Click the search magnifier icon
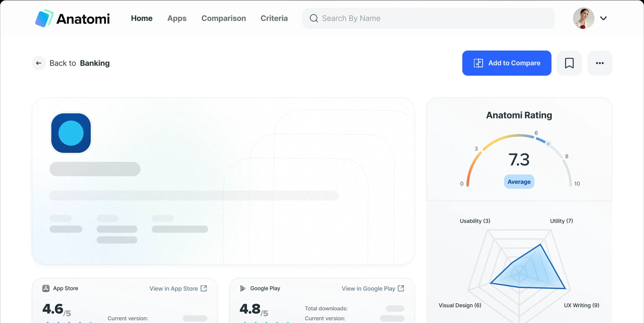This screenshot has height=323, width=644. (314, 18)
